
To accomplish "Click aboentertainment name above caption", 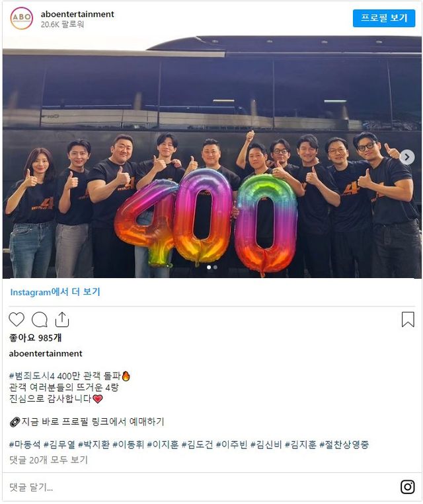I will 46,353.
